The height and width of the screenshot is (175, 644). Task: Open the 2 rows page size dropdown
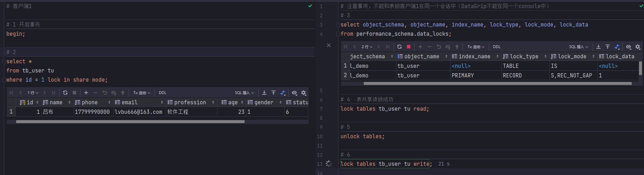[x=367, y=47]
